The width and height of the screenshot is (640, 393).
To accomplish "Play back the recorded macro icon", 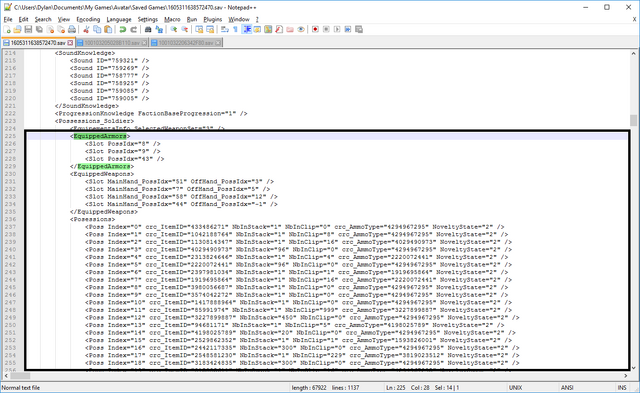I will click(x=337, y=29).
